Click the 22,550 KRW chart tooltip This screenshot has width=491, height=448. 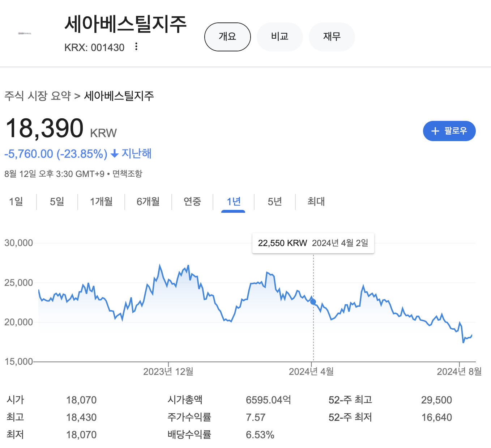tap(313, 243)
